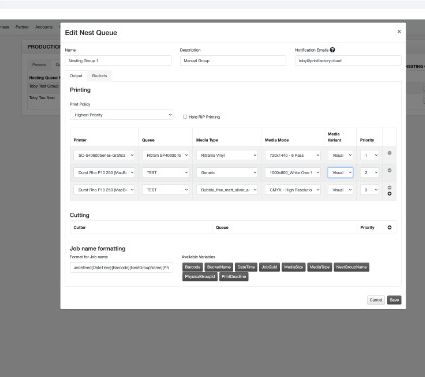This screenshot has width=425, height=377.
Task: Close the Edit Nest Queue dialog
Action: click(x=399, y=32)
